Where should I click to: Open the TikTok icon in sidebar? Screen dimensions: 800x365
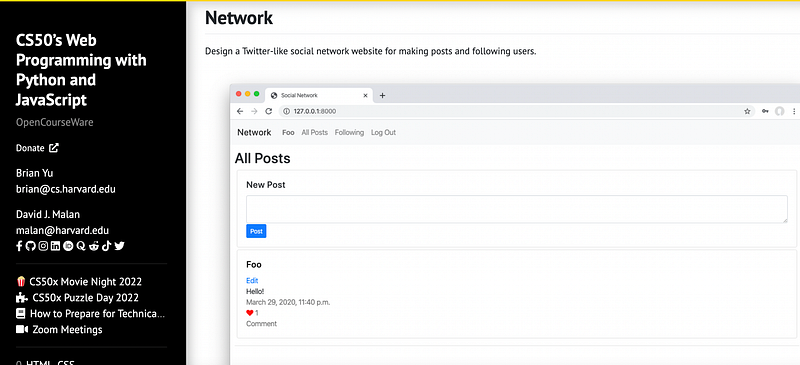(106, 246)
